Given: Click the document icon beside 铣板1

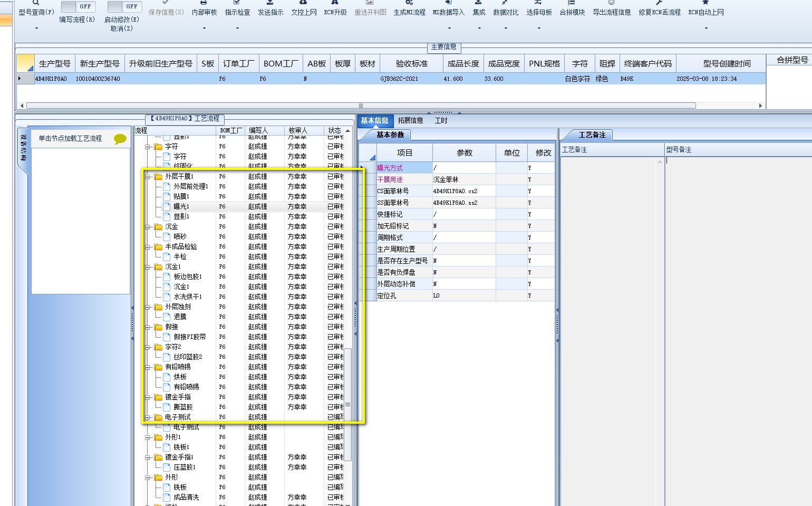Looking at the screenshot, I should point(167,447).
